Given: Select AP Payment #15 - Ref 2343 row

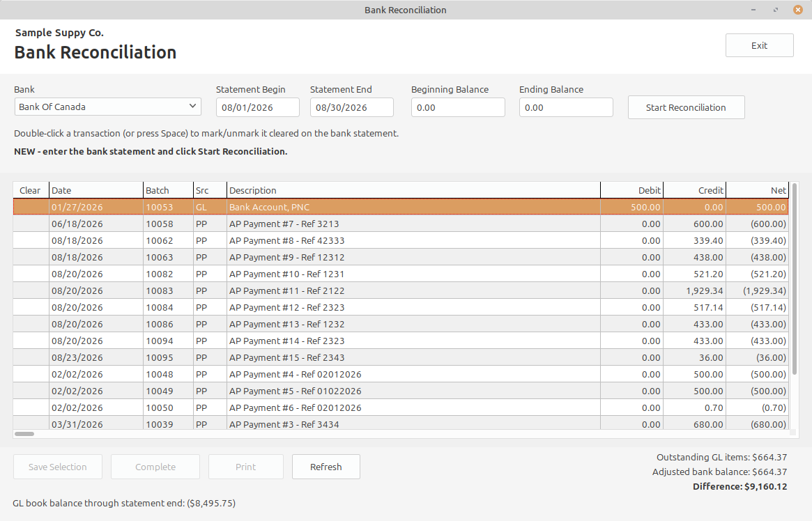Looking at the screenshot, I should 401,357.
